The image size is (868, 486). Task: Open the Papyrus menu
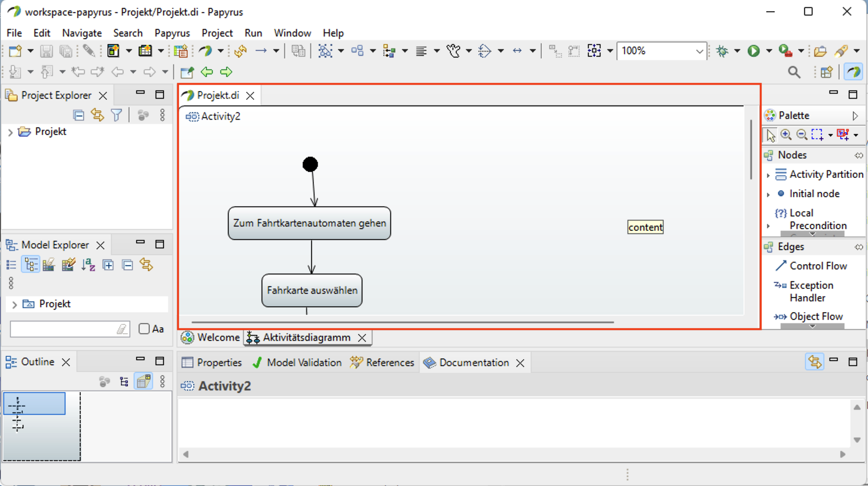pos(171,33)
